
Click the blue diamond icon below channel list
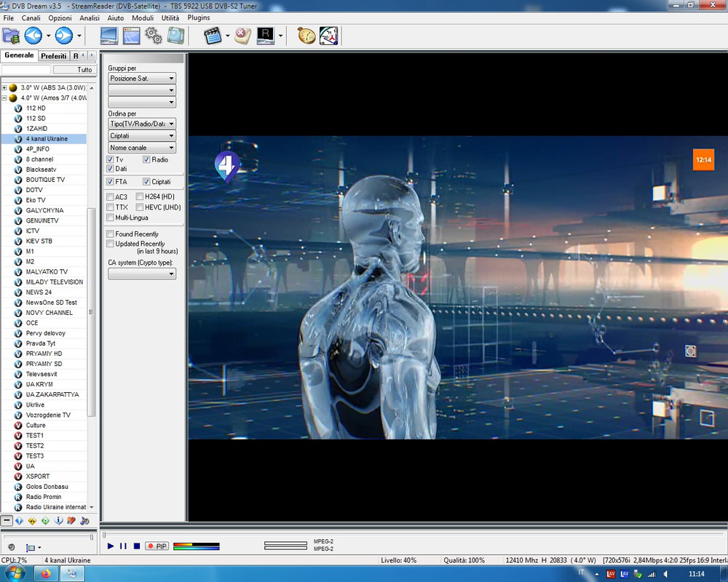pos(20,521)
